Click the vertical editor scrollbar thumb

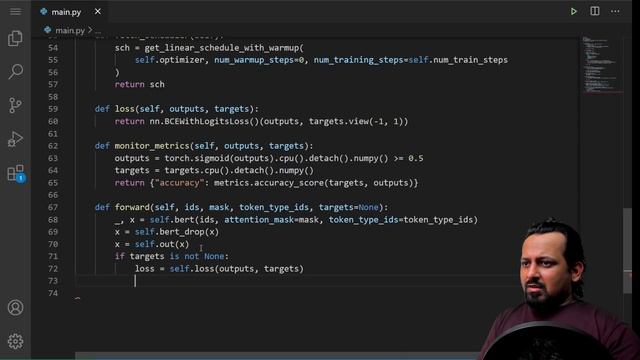click(x=627, y=250)
